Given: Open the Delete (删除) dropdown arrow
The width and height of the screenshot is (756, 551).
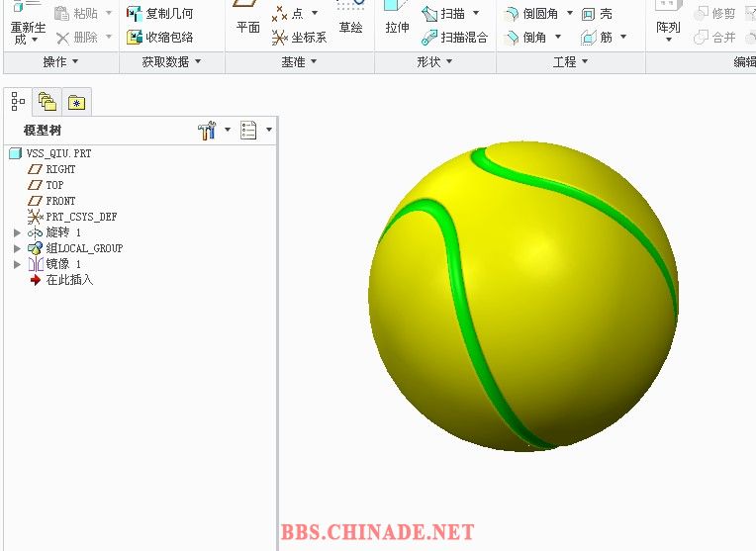Looking at the screenshot, I should [109, 37].
